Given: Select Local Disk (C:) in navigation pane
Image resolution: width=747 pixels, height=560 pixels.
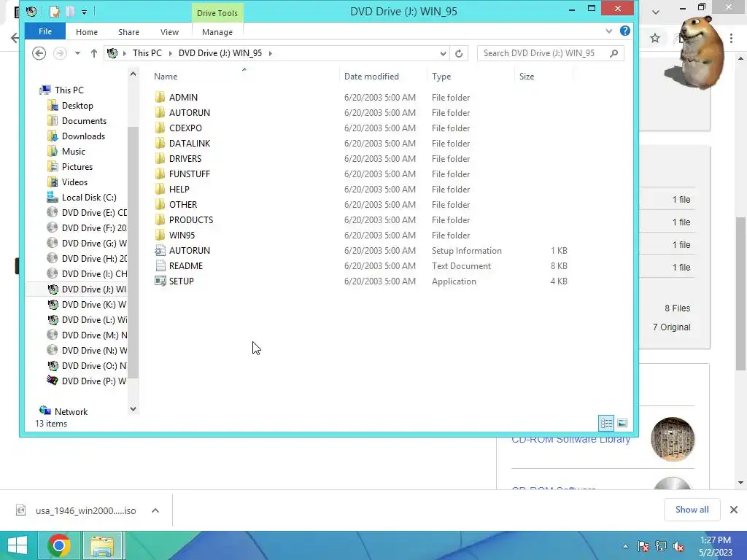Looking at the screenshot, I should tap(89, 197).
